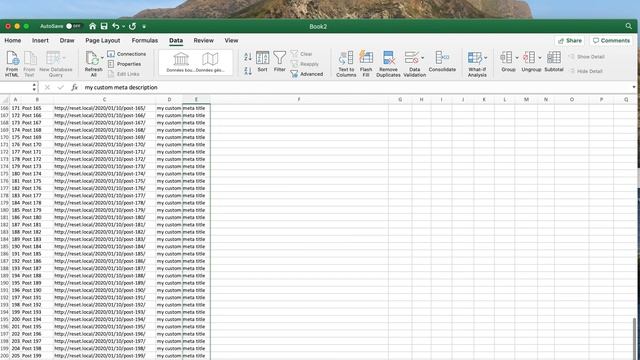Click Refresh All
Image resolution: width=640 pixels, height=360 pixels.
93,64
